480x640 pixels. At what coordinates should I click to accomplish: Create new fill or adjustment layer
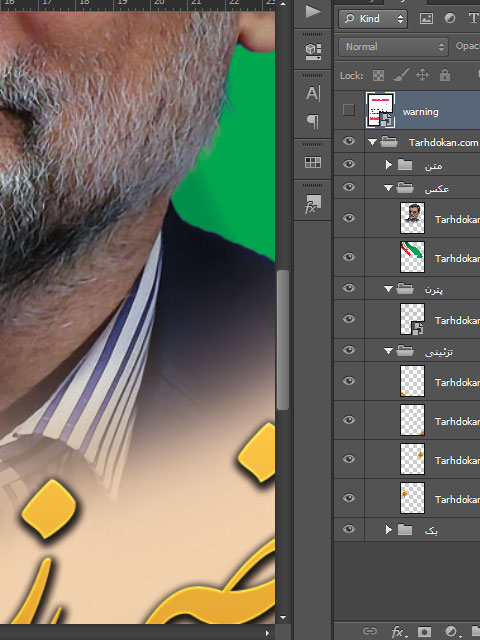(451, 632)
